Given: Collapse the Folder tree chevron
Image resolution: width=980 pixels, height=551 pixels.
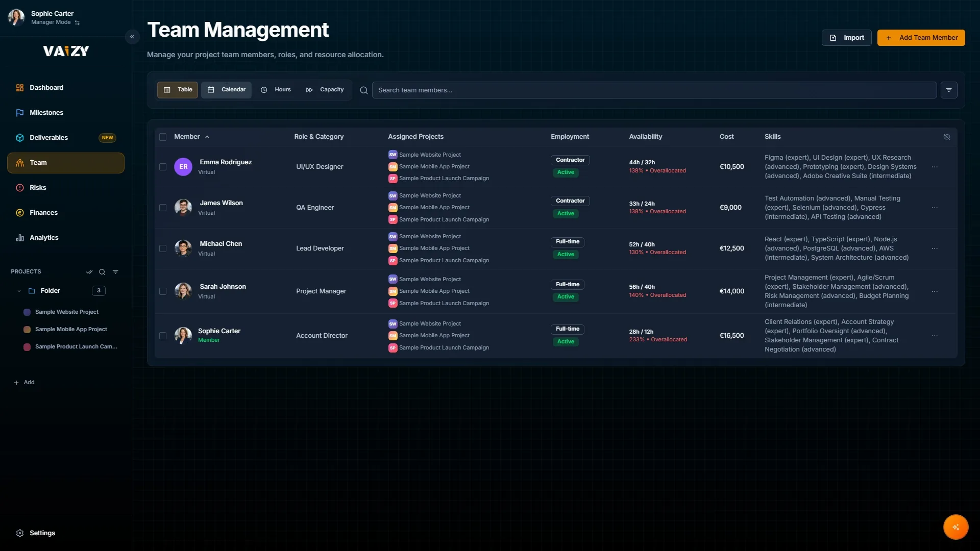Looking at the screenshot, I should click(x=19, y=291).
